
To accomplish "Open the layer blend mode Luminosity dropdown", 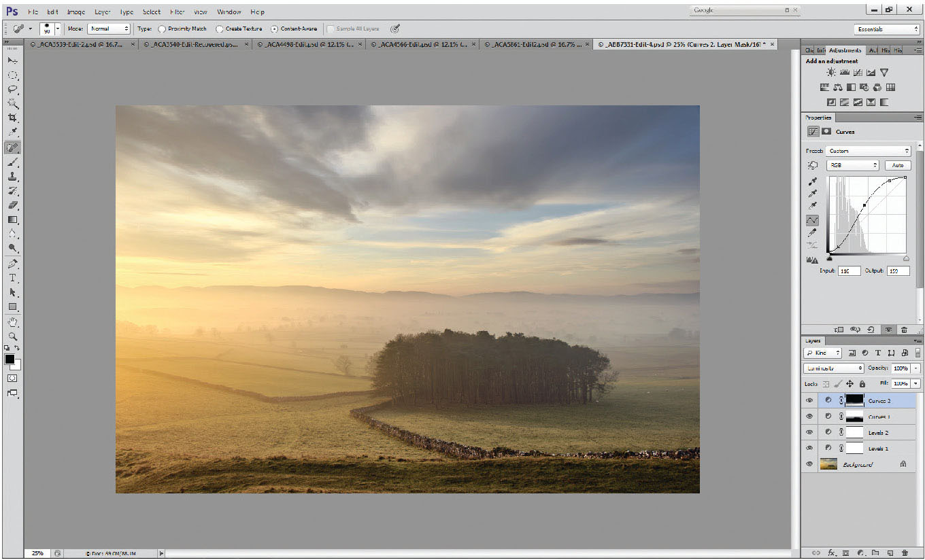I will pos(834,368).
